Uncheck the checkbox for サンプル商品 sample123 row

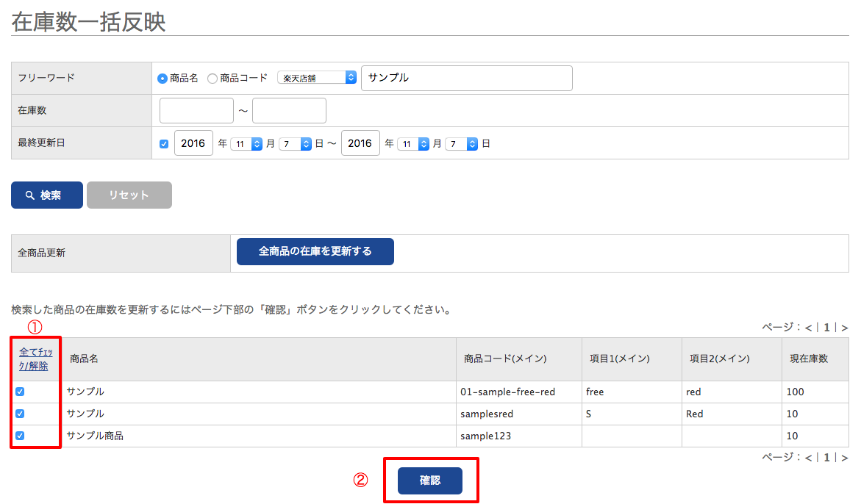tap(20, 436)
